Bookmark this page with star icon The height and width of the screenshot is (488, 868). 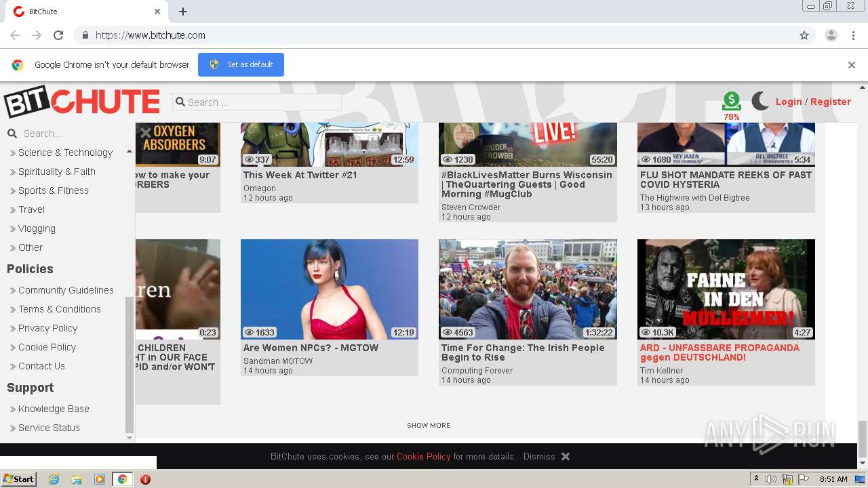tap(804, 35)
